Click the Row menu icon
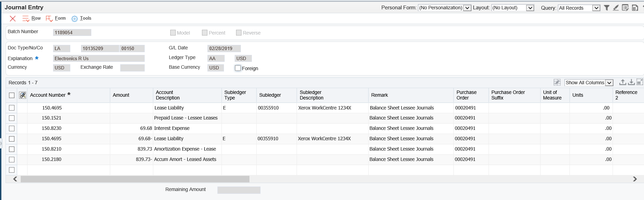644x200 pixels. pyautogui.click(x=26, y=19)
